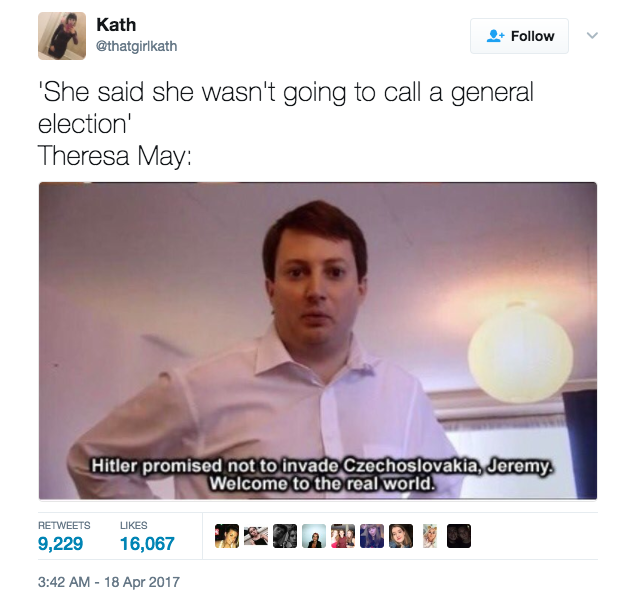Click the sixth liker avatar
The width and height of the screenshot is (637, 599).
[x=372, y=536]
